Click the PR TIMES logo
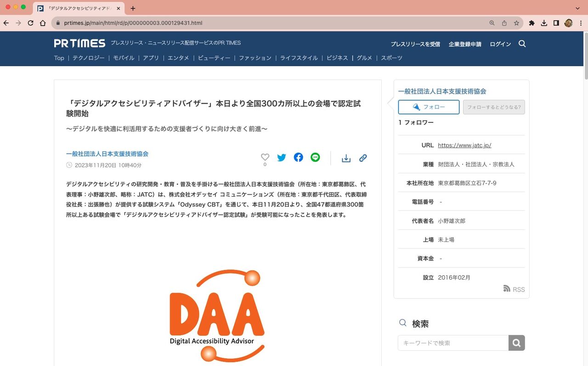Image resolution: width=588 pixels, height=366 pixels. [79, 43]
